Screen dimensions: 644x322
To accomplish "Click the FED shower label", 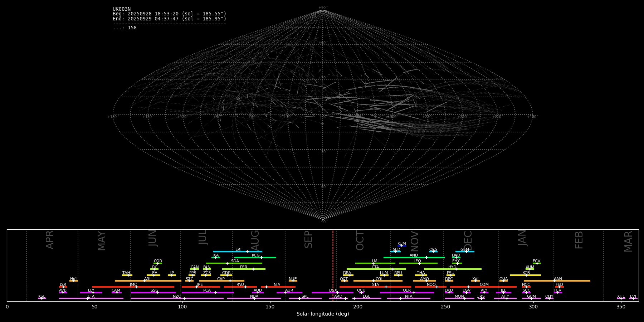I will pyautogui.click(x=559, y=285).
